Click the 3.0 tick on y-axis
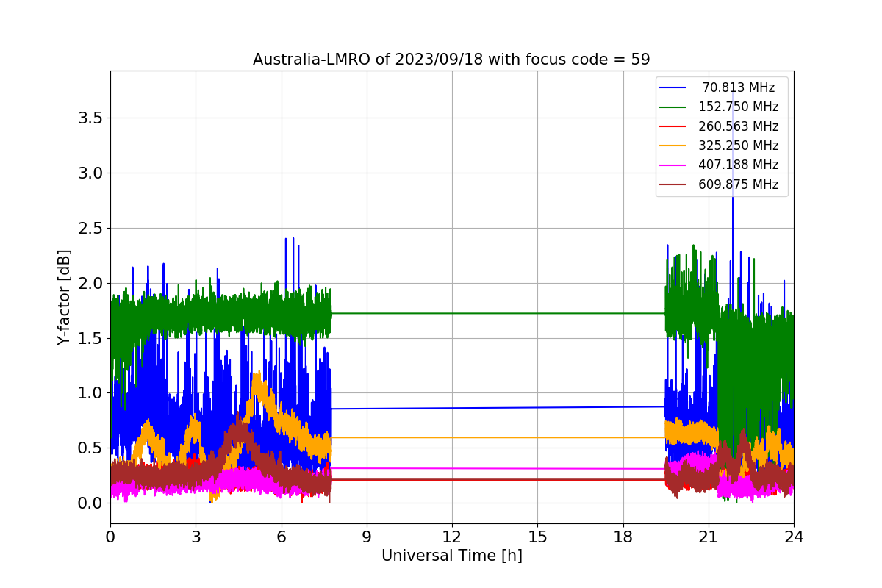 click(90, 173)
